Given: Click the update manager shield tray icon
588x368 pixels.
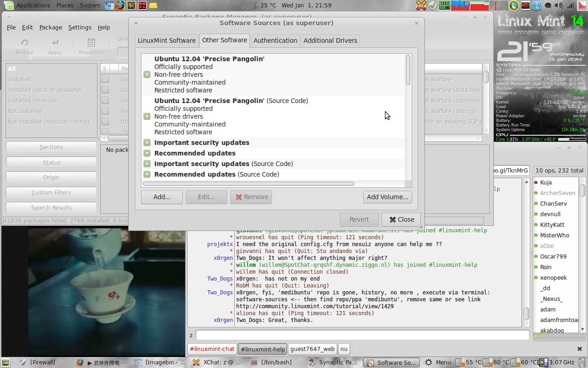Looking at the screenshot, I should click(433, 6).
